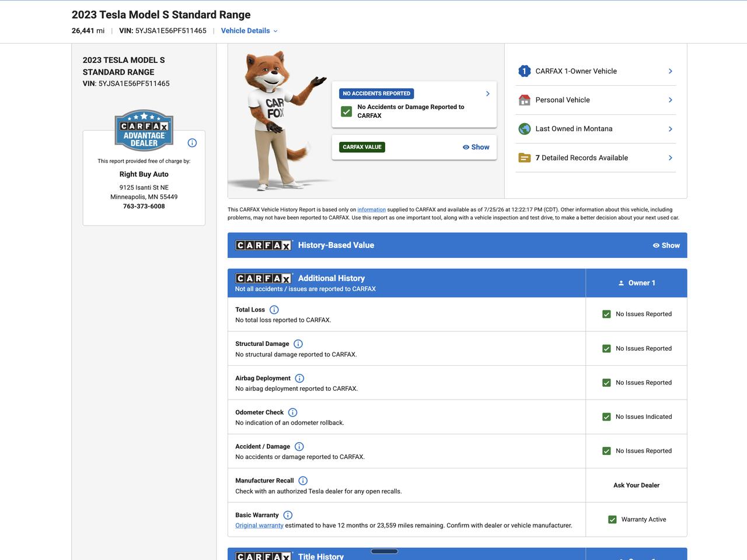Screen dimensions: 747x560
Task: Open the Airbag Deployment info icon
Action: (x=299, y=379)
